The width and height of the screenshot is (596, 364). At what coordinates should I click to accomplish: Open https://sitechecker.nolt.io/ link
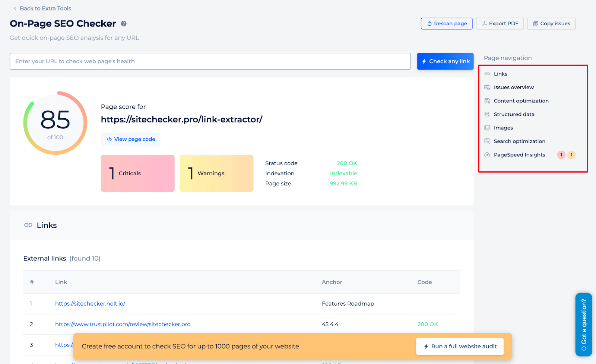point(90,304)
